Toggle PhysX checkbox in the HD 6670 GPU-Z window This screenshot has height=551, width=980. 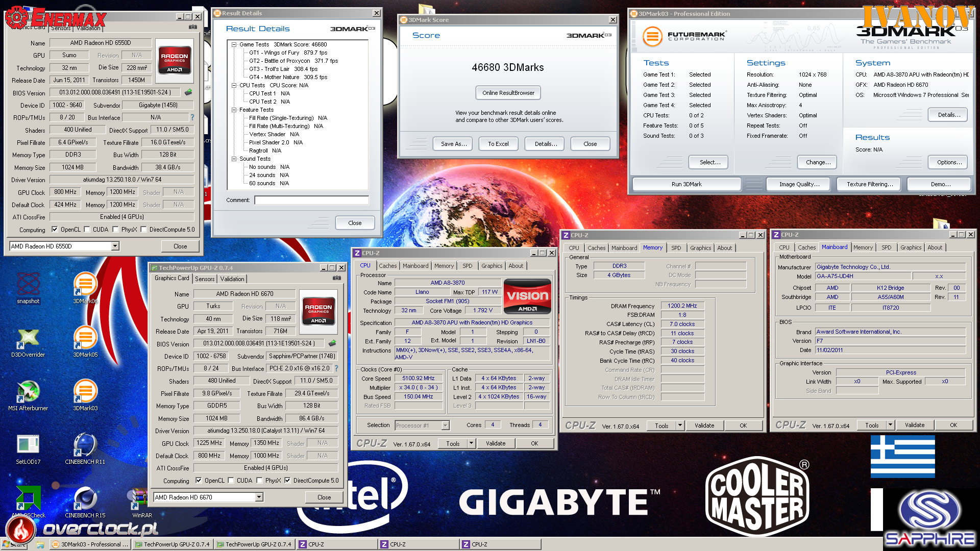tap(260, 481)
